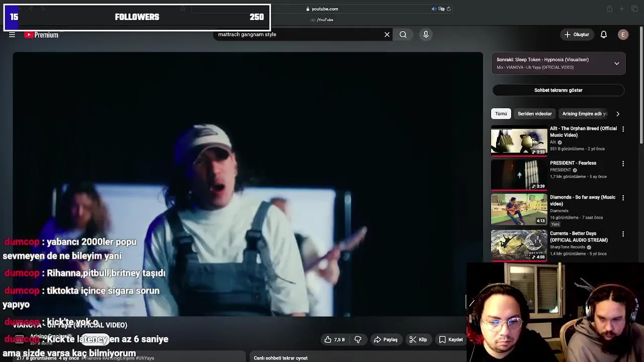Open the YouTube hamburger guide menu
This screenshot has height=362, width=644.
pos(12,35)
